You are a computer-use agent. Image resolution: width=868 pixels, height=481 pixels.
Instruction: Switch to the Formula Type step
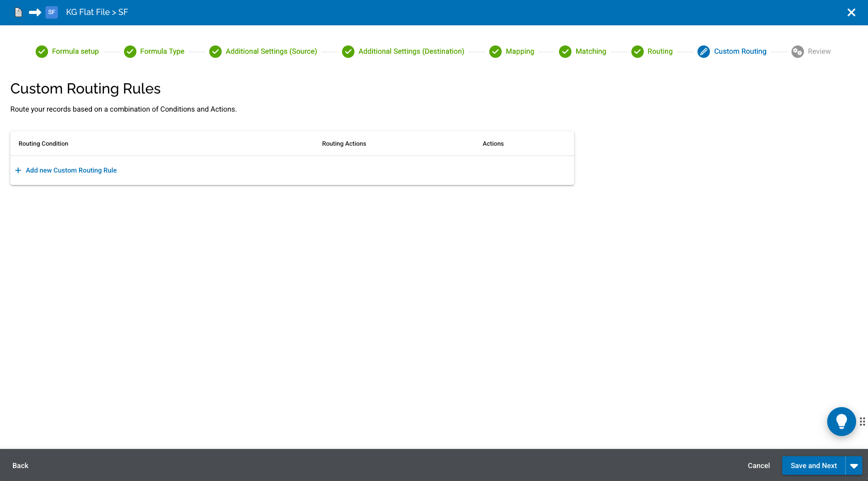(130, 51)
